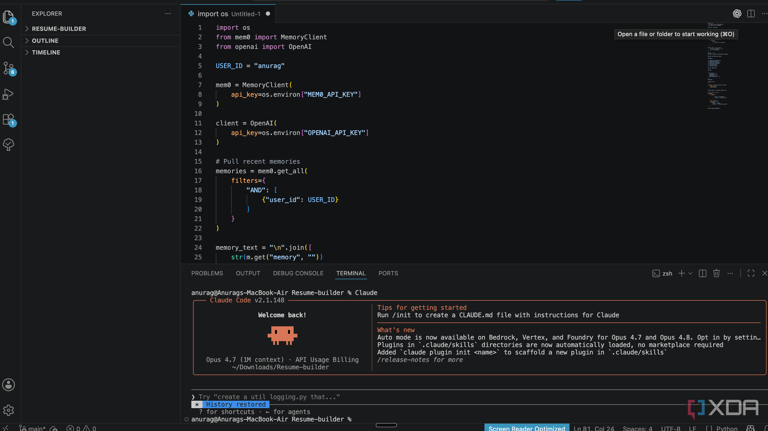
Task: Click Screen Reader Optimized status item
Action: (x=527, y=428)
